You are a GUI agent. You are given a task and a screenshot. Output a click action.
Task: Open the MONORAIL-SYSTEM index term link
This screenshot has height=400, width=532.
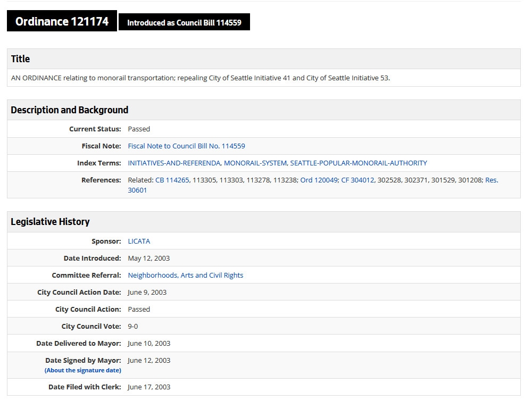[x=255, y=163]
